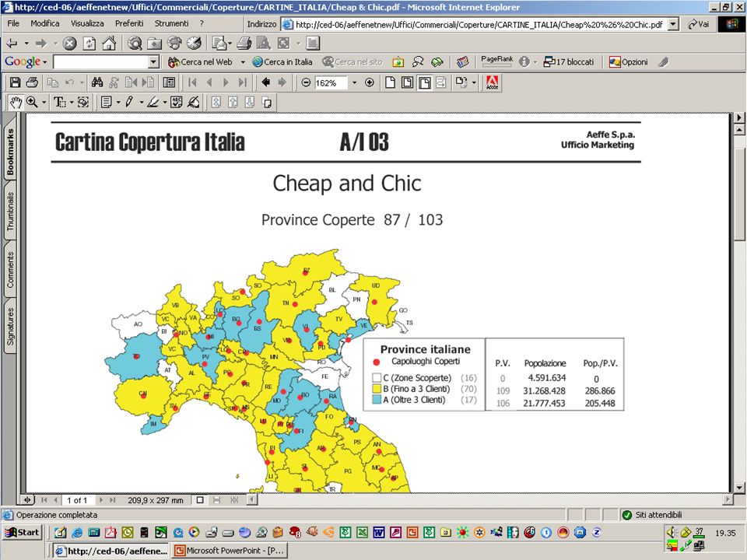This screenshot has width=747, height=560.
Task: Click the Windows Start button
Action: (23, 532)
